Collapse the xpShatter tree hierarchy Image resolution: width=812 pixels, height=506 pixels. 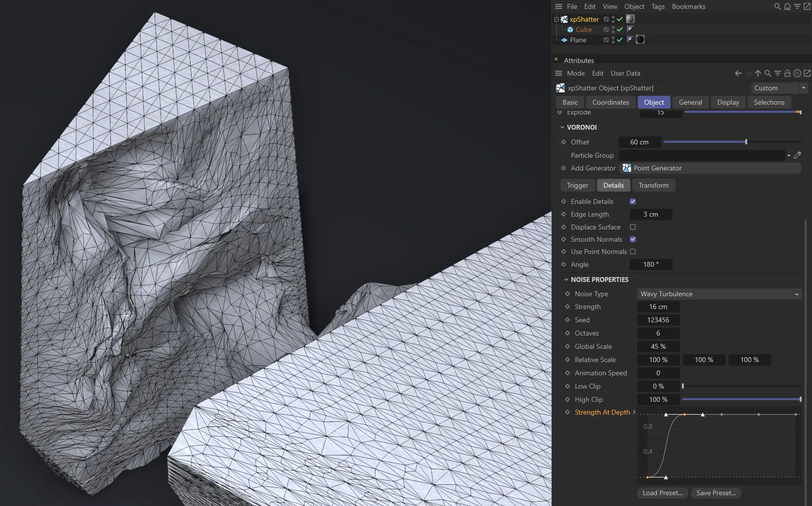[x=556, y=20]
